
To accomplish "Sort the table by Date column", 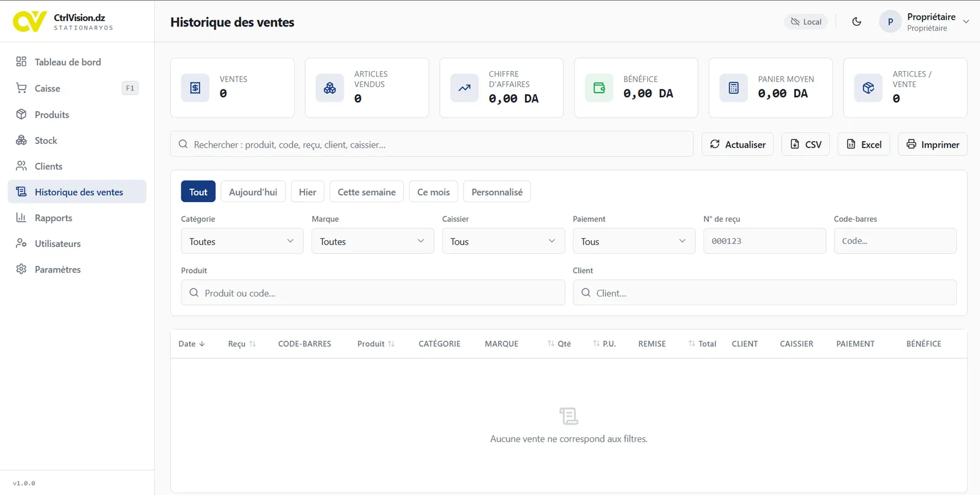I will 192,344.
